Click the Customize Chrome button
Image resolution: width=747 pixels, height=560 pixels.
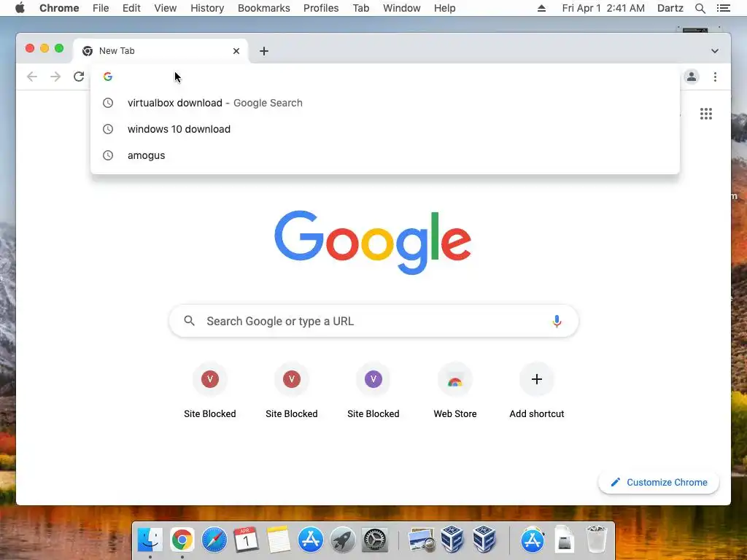point(659,483)
